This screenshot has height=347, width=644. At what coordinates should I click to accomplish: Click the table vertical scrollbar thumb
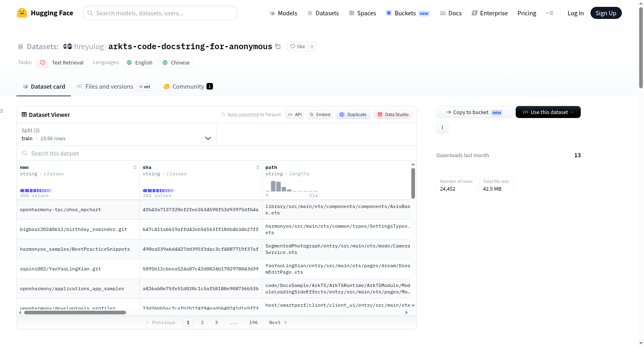(413, 183)
